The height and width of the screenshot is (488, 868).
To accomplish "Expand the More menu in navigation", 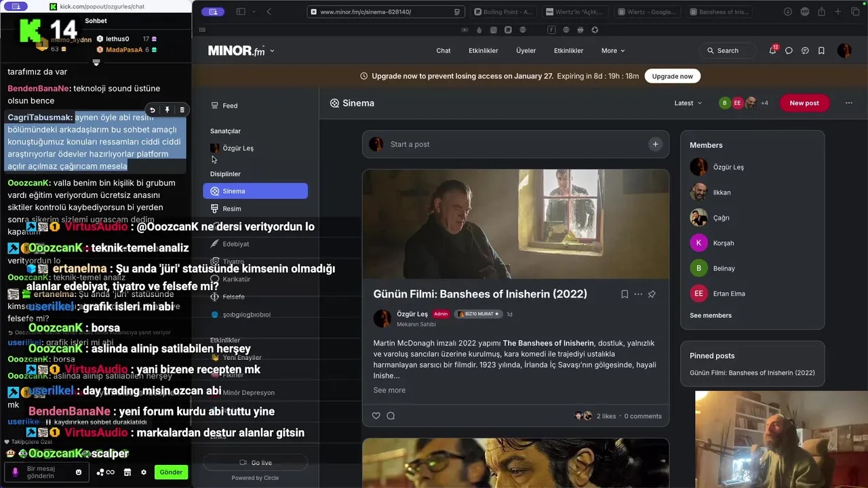I will click(x=613, y=51).
